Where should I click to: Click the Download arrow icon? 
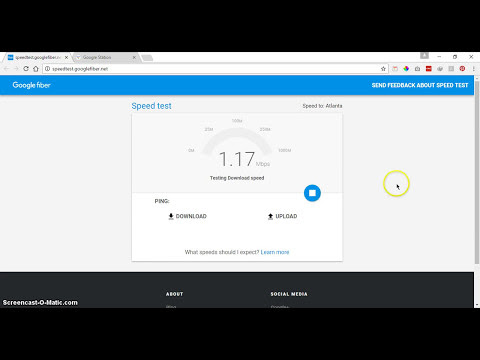tap(171, 216)
